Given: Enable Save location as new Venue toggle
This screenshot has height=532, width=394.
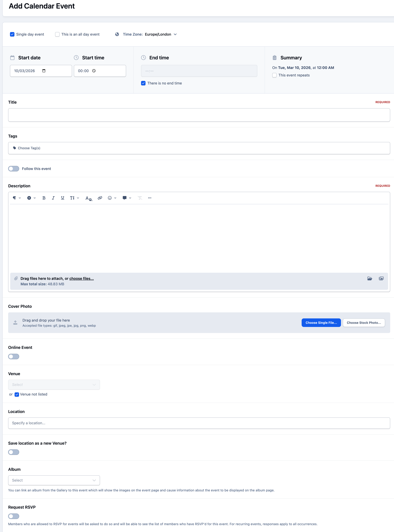Looking at the screenshot, I should 14,452.
